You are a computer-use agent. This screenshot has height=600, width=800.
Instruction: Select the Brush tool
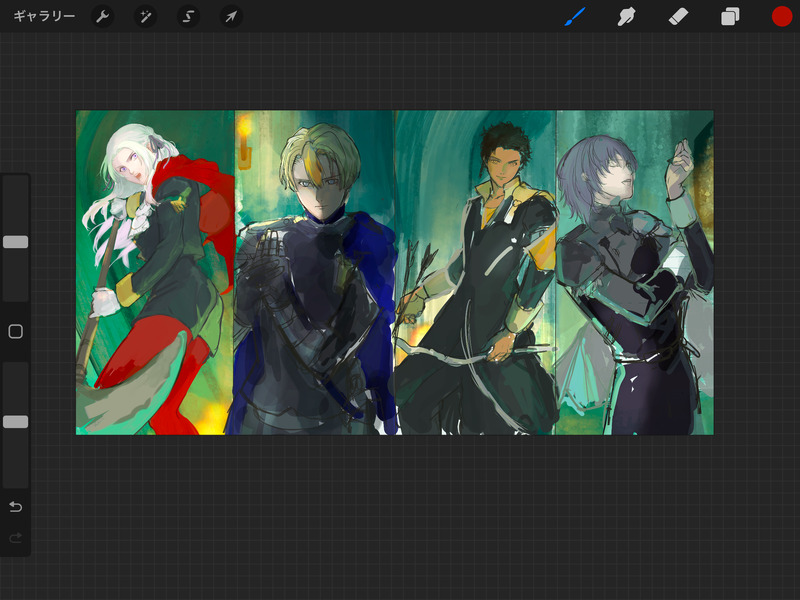(575, 17)
